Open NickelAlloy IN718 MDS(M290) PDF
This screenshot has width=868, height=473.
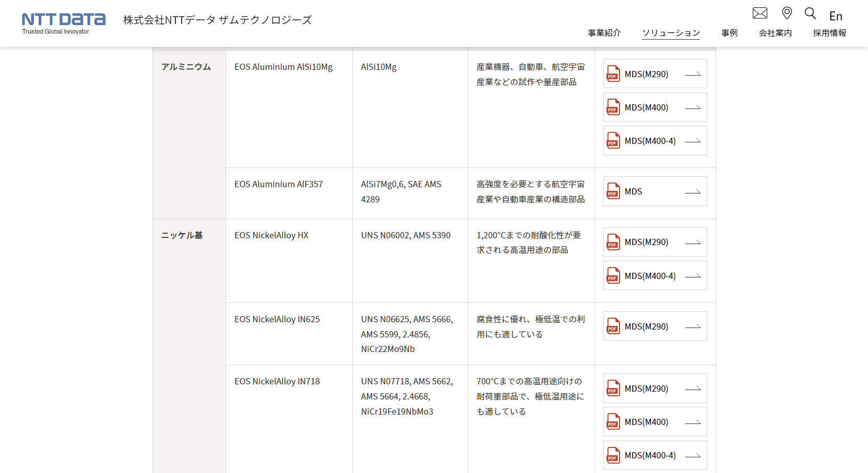point(655,388)
